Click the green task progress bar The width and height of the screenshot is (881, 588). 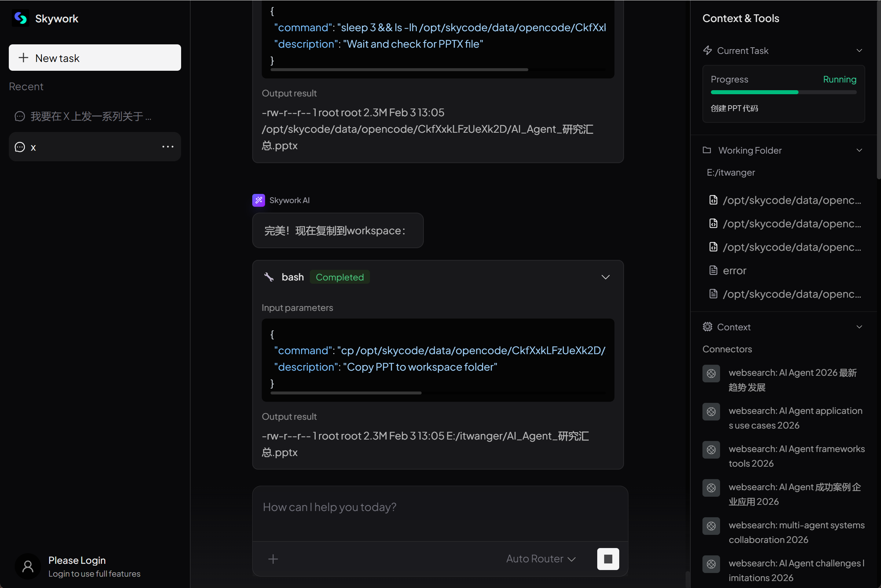754,92
